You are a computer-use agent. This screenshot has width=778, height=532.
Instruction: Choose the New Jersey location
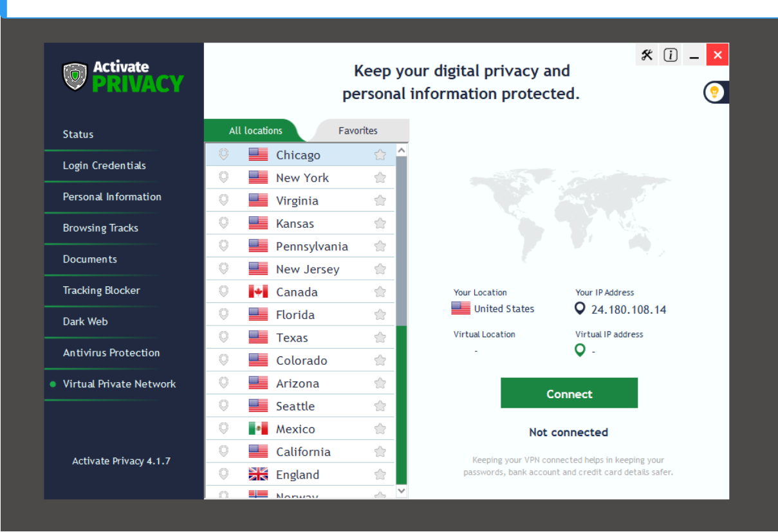point(300,269)
